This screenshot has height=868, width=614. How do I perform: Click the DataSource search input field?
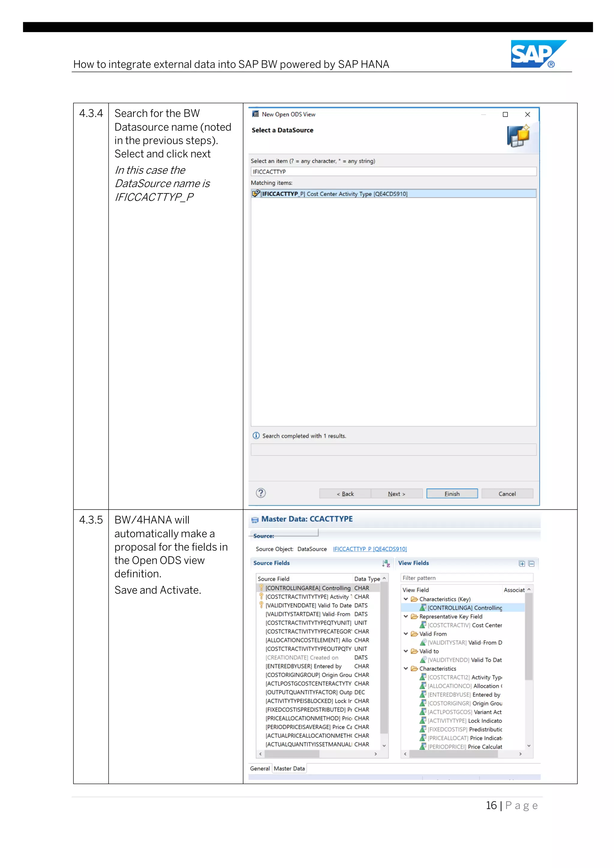(x=394, y=172)
